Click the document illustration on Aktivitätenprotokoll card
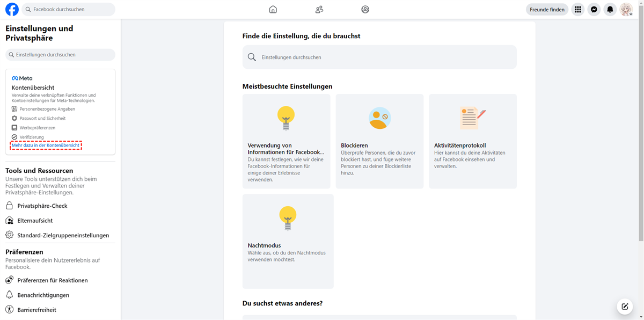 pyautogui.click(x=472, y=118)
